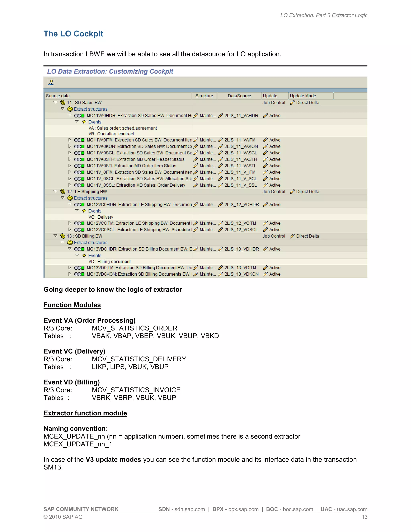
Task: Click the DataSource column header
Action: coord(239,96)
